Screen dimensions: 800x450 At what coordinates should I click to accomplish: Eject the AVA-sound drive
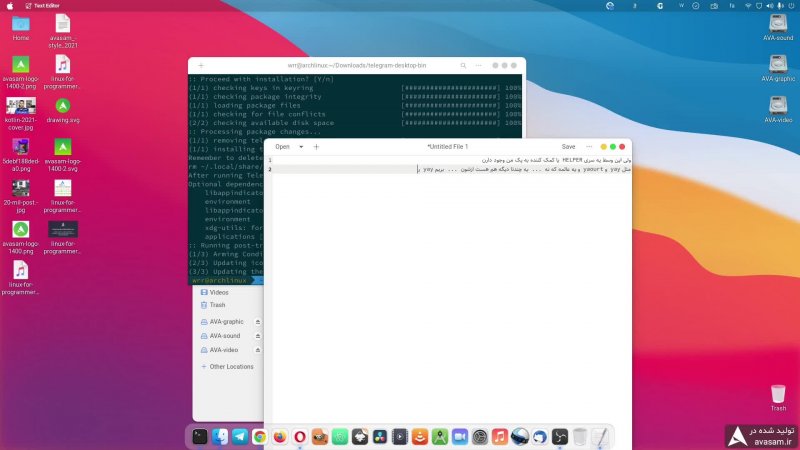(x=258, y=336)
